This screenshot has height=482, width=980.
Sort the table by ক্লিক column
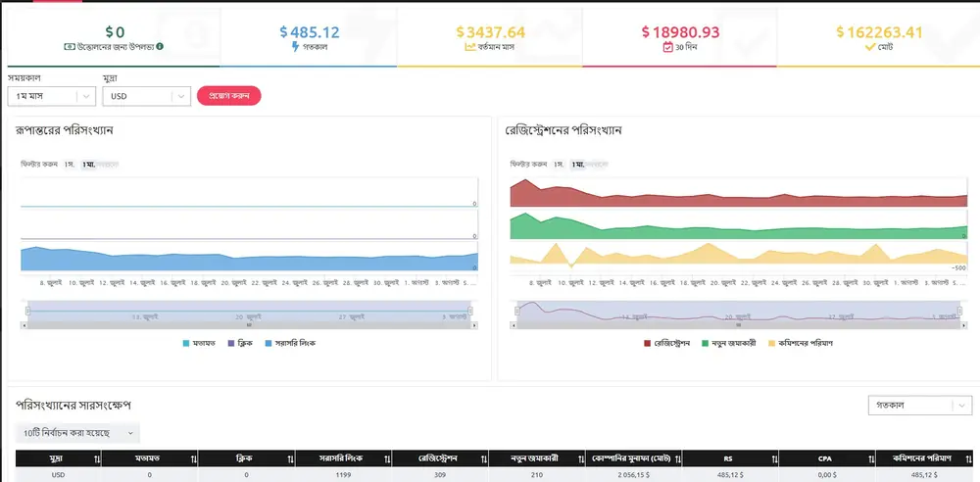(x=291, y=458)
